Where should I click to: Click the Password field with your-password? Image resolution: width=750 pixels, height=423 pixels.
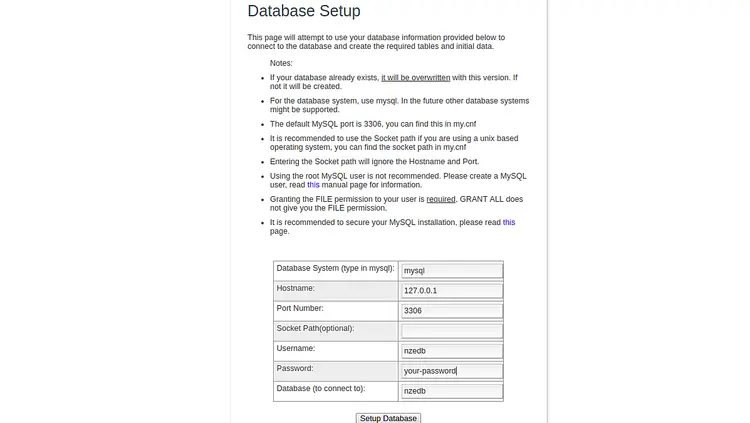(x=451, y=371)
